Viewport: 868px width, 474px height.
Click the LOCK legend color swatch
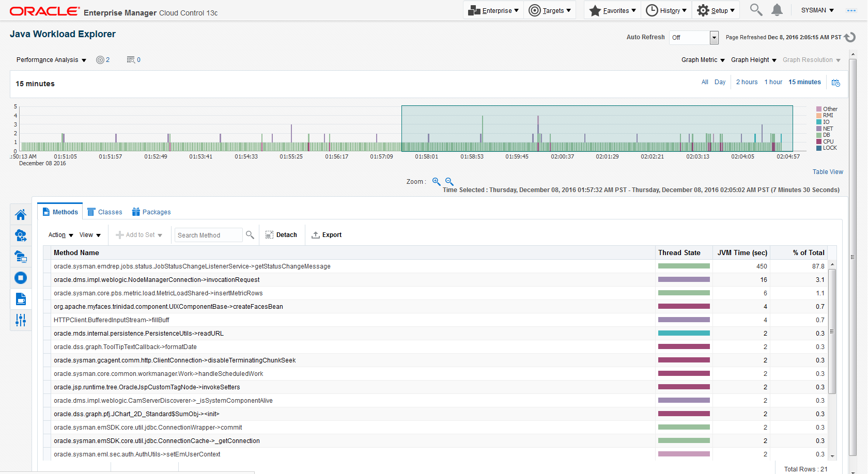coord(819,148)
